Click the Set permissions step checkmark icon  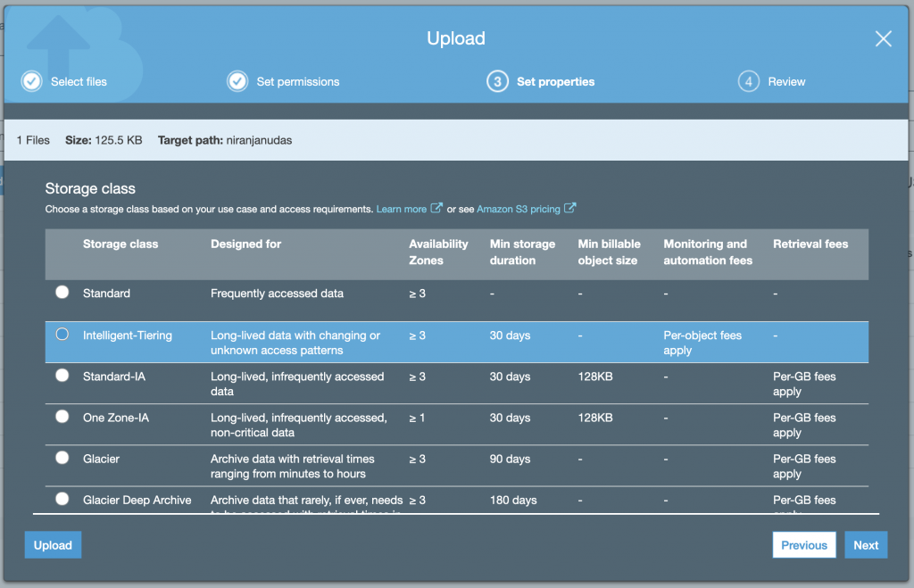click(x=237, y=81)
